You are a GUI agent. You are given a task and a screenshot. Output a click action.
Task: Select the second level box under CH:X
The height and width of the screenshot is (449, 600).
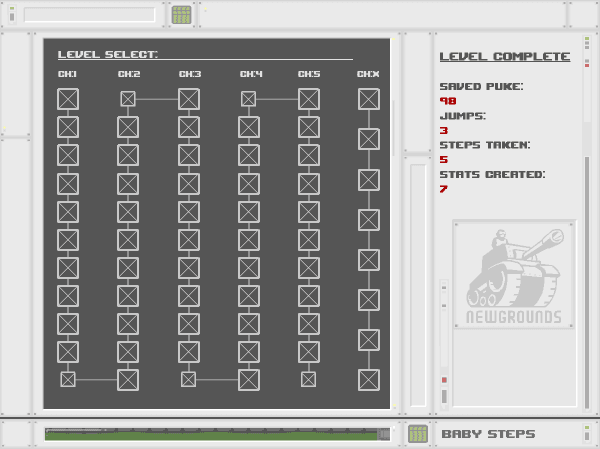(369, 139)
